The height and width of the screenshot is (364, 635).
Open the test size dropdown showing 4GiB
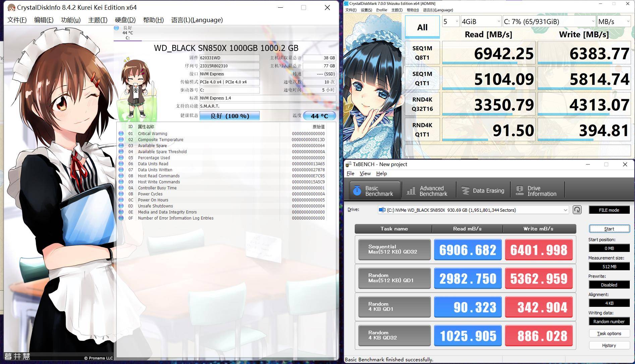point(481,21)
